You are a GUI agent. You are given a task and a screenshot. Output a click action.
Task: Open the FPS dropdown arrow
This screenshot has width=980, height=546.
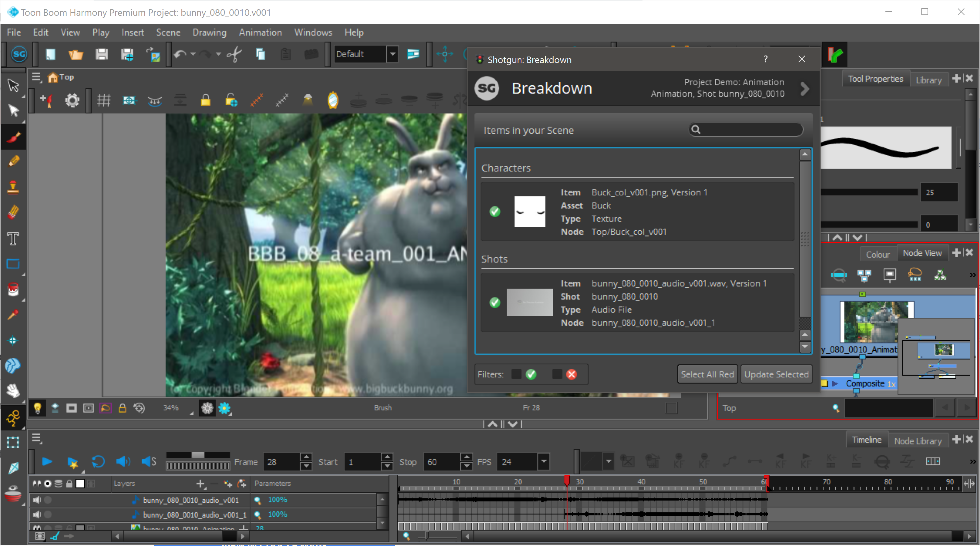[x=544, y=462]
